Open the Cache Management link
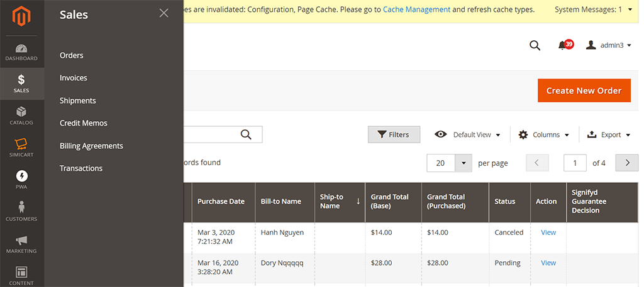644x287 pixels. [416, 9]
